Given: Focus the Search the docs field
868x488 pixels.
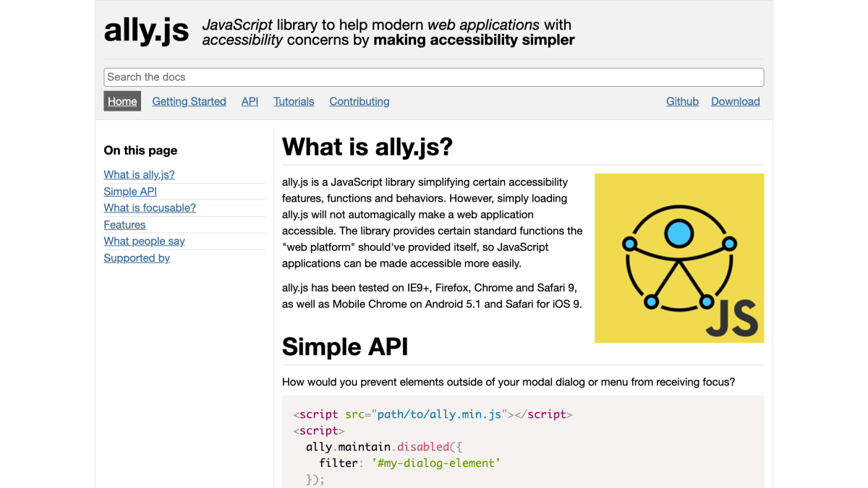Looking at the screenshot, I should [434, 77].
